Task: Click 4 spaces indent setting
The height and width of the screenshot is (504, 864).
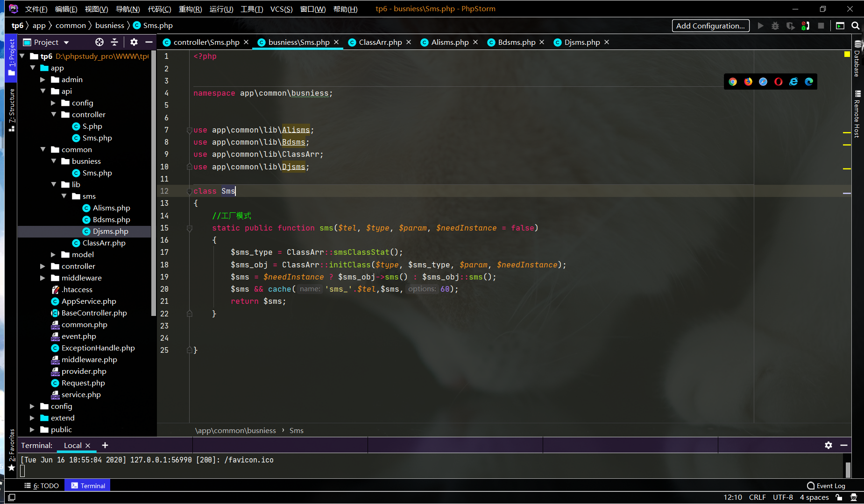Action: pos(814,497)
